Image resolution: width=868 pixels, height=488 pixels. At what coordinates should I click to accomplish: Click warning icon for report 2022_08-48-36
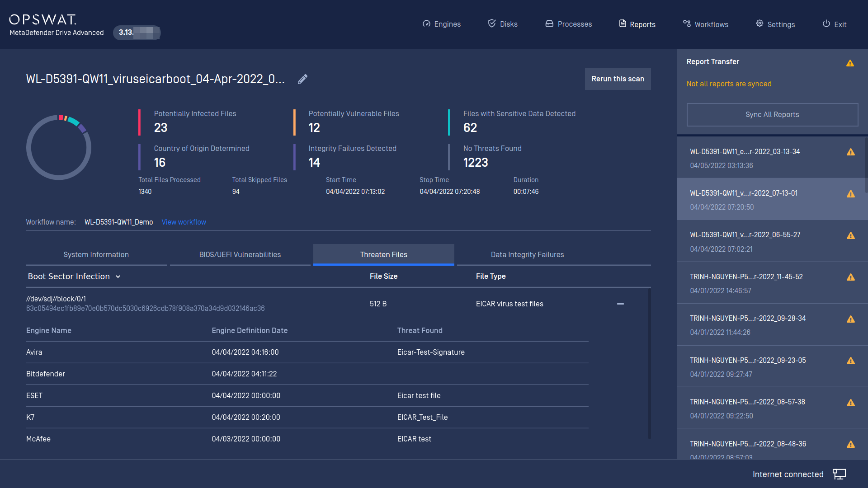(x=851, y=445)
